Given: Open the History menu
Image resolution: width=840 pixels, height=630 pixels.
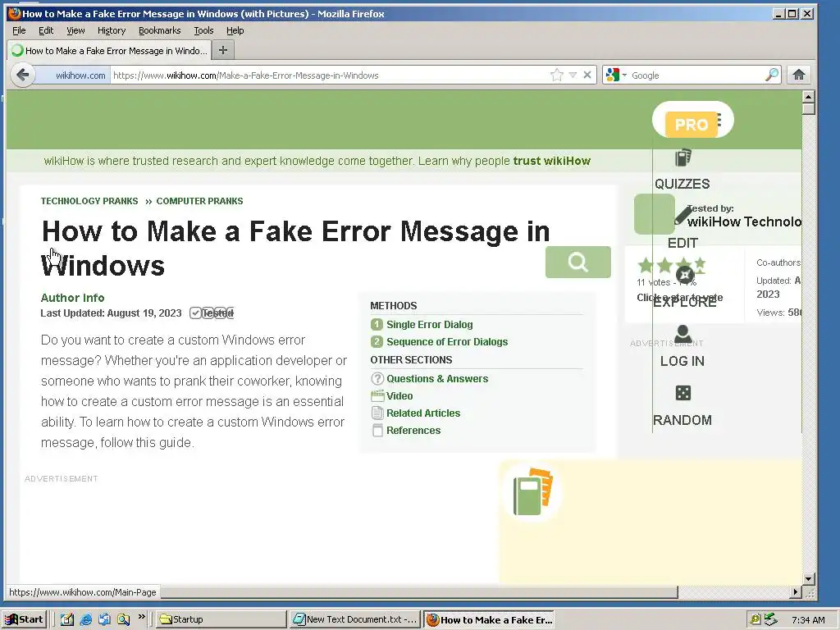Looking at the screenshot, I should (x=112, y=30).
